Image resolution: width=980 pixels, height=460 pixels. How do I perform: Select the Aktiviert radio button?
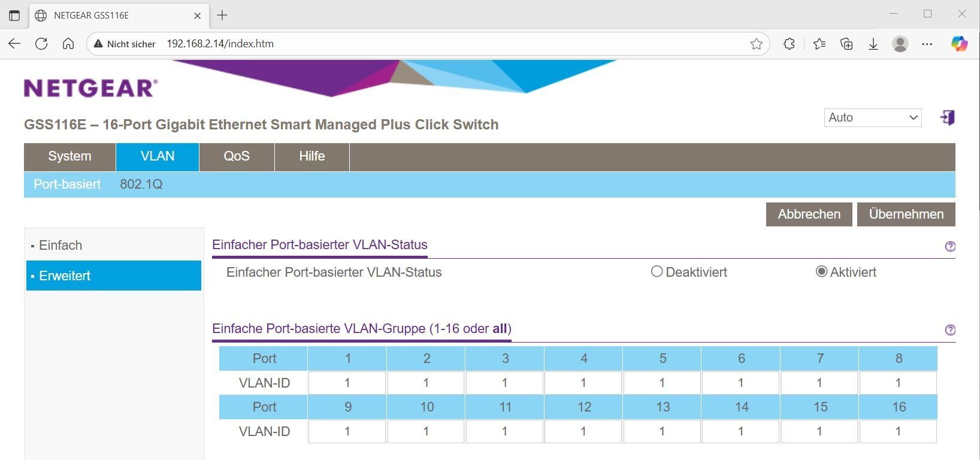pos(821,271)
